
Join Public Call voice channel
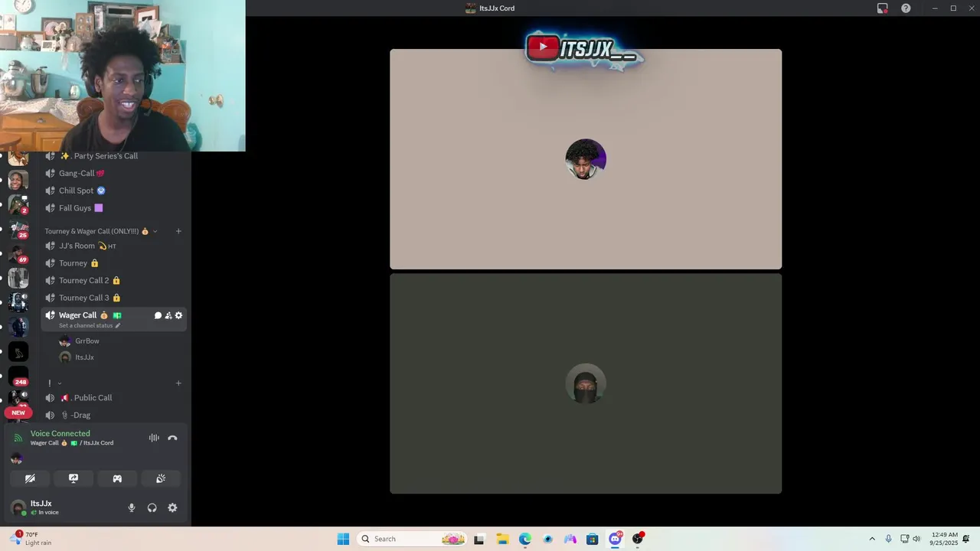tap(113, 398)
